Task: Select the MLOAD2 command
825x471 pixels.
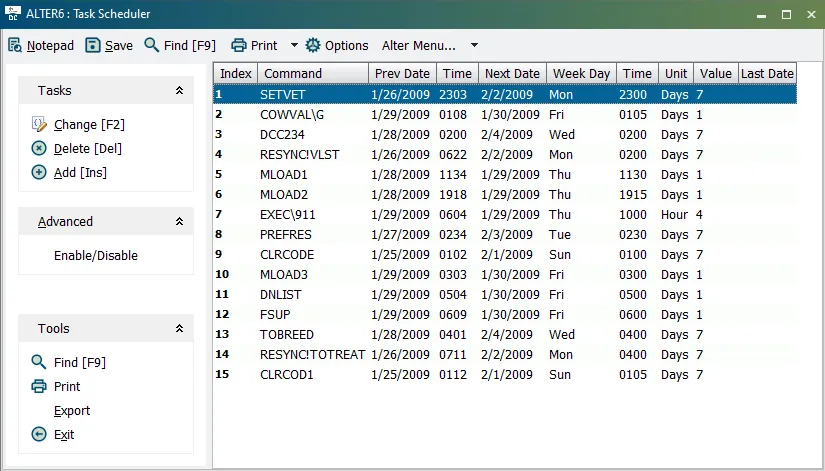Action: pyautogui.click(x=284, y=195)
